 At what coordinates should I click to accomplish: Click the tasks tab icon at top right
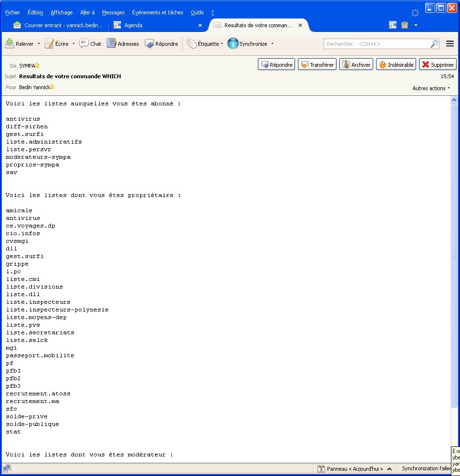coord(405,25)
